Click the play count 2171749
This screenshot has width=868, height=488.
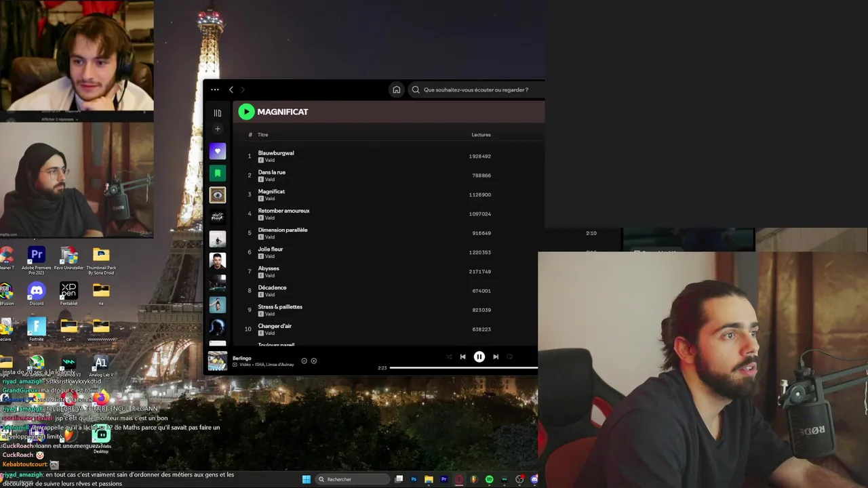click(480, 272)
